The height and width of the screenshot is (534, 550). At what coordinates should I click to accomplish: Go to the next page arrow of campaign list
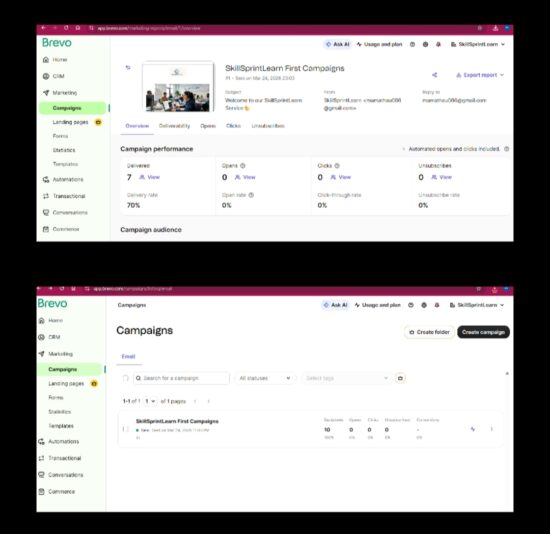pos(208,401)
